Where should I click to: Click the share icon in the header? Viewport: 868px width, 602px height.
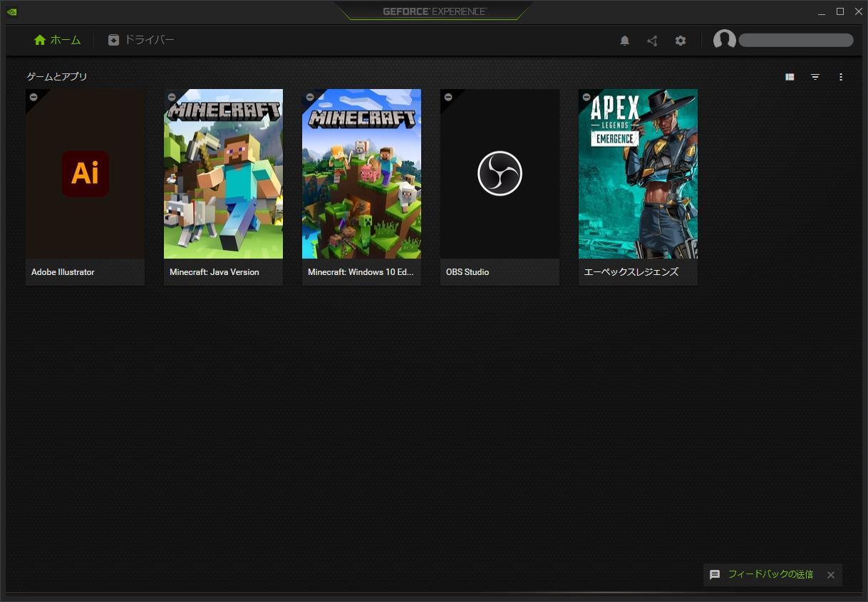[x=652, y=41]
